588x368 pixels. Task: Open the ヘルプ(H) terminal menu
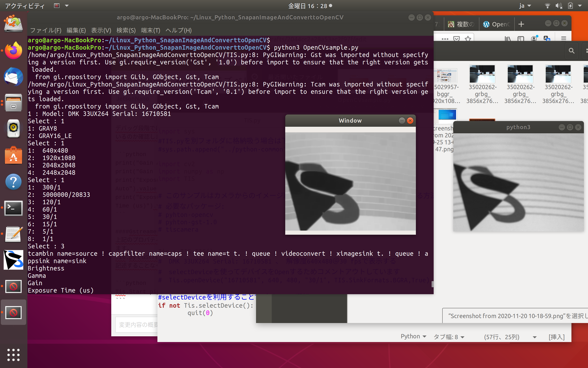(x=179, y=30)
